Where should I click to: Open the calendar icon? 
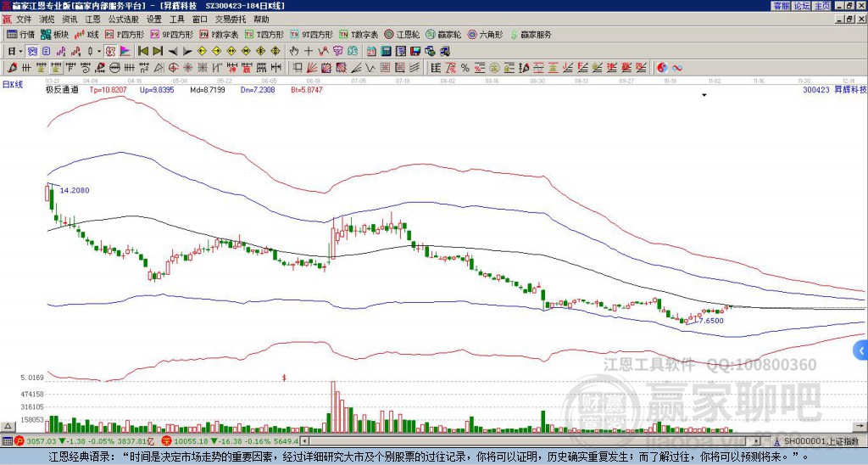[371, 52]
